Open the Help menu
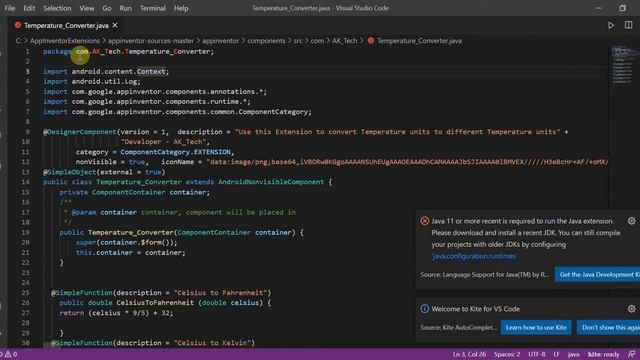The width and height of the screenshot is (640, 360). [x=181, y=8]
